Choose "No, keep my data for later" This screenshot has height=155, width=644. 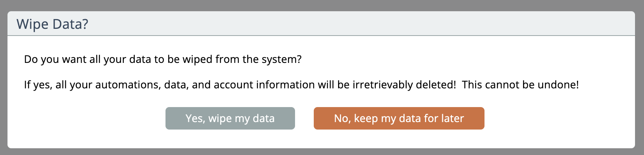(x=399, y=118)
